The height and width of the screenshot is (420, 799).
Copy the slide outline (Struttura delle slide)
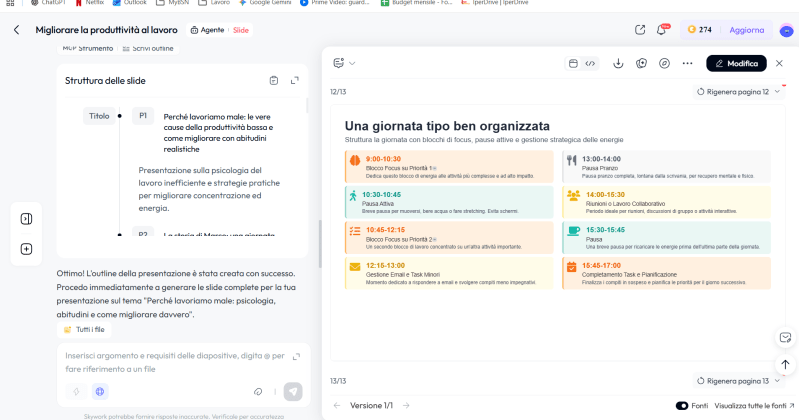coord(274,80)
